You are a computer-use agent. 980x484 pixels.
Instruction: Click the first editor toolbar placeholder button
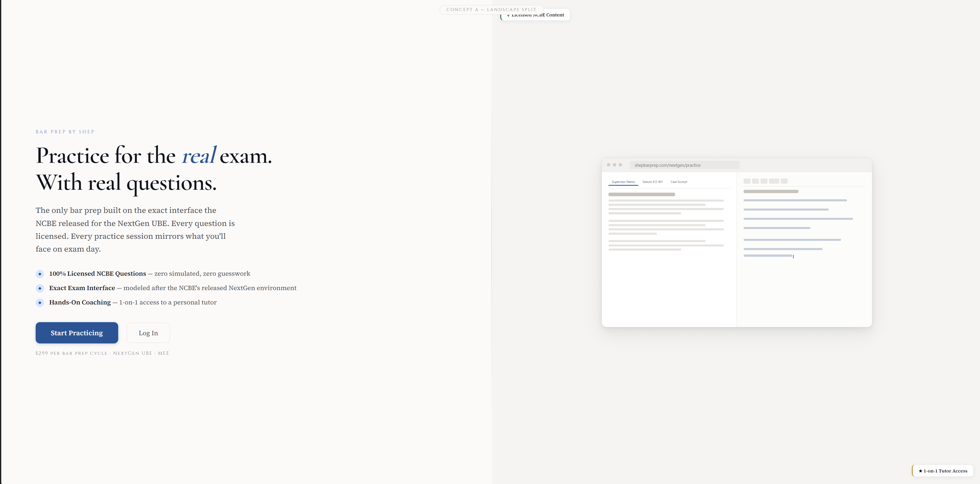click(x=747, y=181)
